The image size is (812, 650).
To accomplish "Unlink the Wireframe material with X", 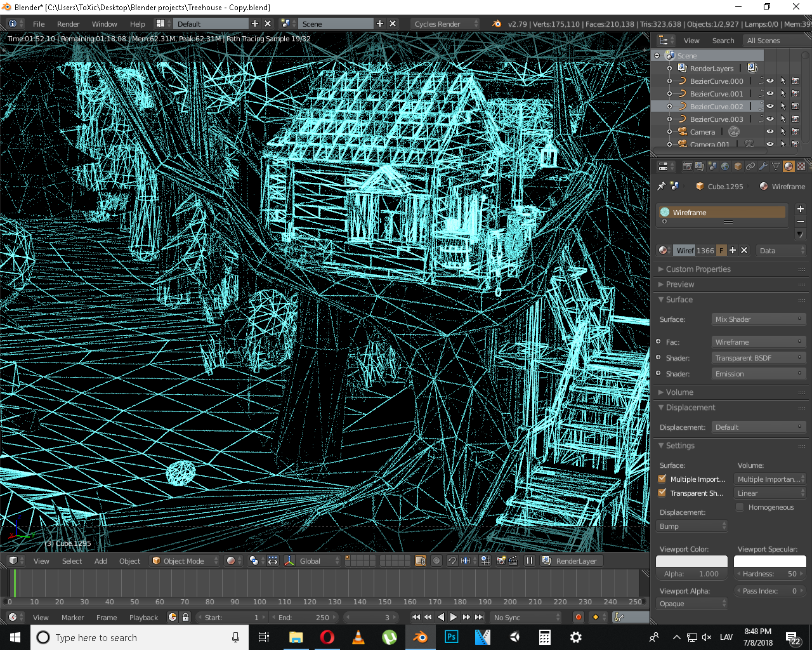I will 744,250.
